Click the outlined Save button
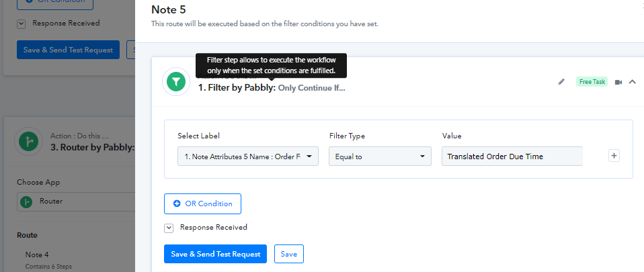Image resolution: width=644 pixels, height=272 pixels. click(x=289, y=254)
